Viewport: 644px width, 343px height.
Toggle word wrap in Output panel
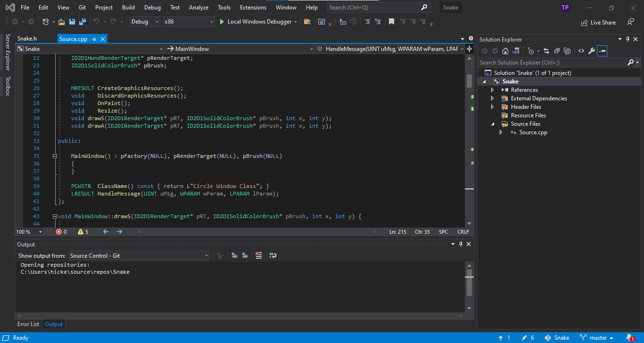pyautogui.click(x=273, y=255)
